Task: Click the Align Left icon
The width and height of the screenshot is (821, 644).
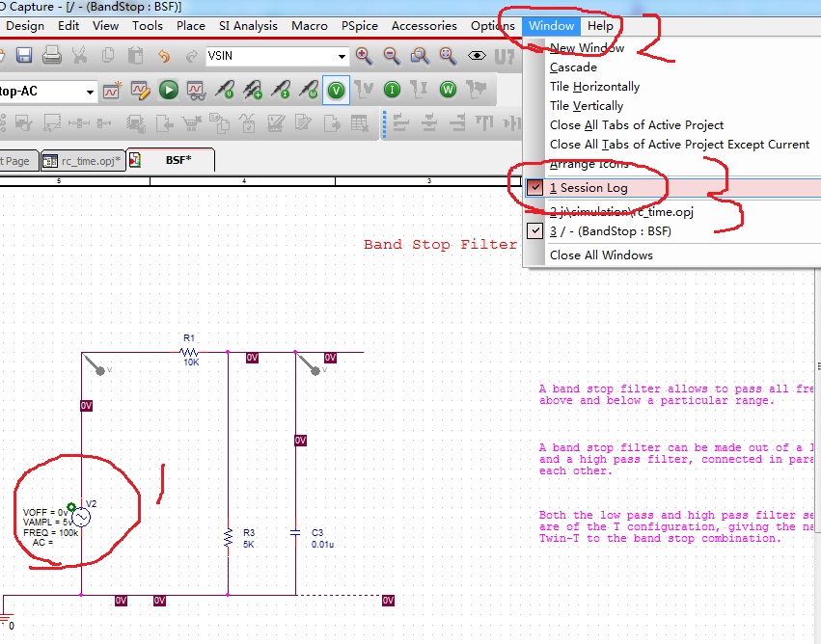Action: [400, 123]
